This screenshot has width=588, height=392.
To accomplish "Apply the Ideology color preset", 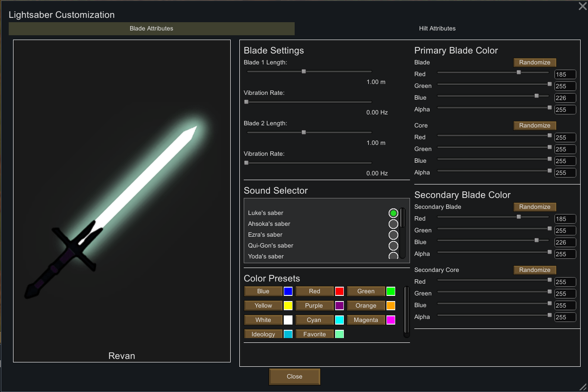I will pos(263,334).
